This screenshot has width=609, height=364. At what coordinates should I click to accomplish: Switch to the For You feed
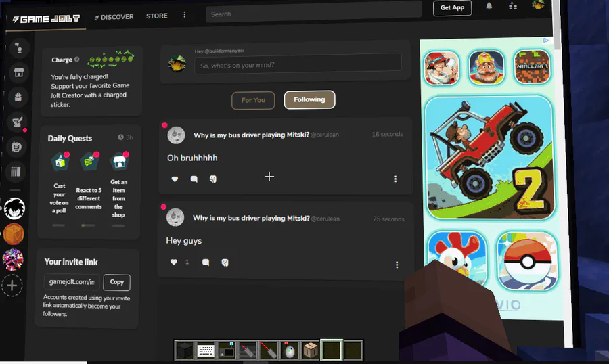(253, 100)
